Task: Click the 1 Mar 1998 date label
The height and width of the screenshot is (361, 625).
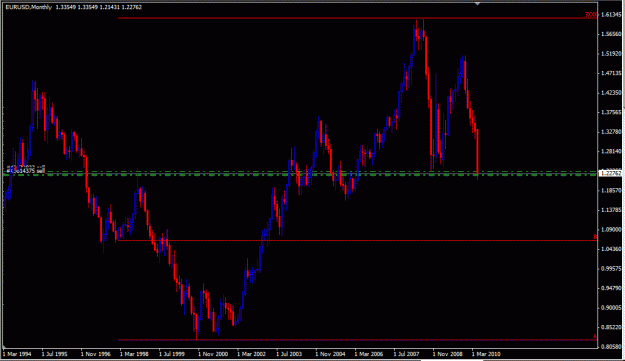Action: (134, 354)
